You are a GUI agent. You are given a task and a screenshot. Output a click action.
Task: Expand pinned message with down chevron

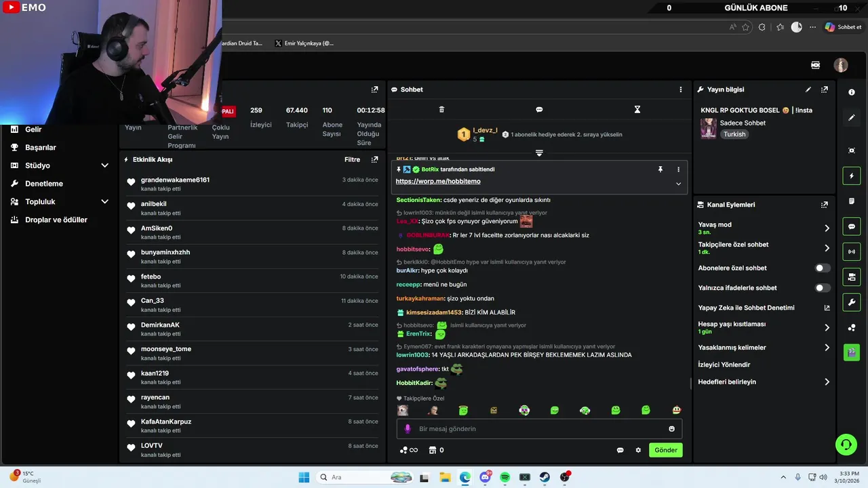678,184
